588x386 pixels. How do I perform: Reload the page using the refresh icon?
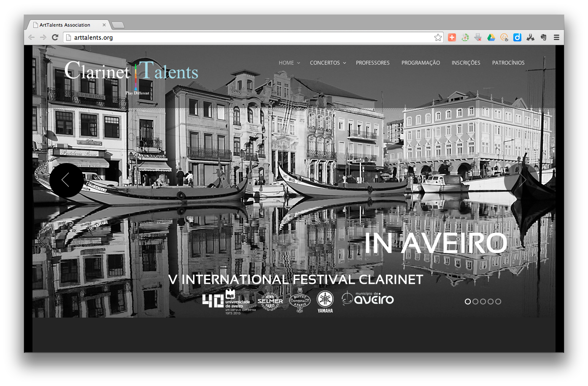pos(55,38)
